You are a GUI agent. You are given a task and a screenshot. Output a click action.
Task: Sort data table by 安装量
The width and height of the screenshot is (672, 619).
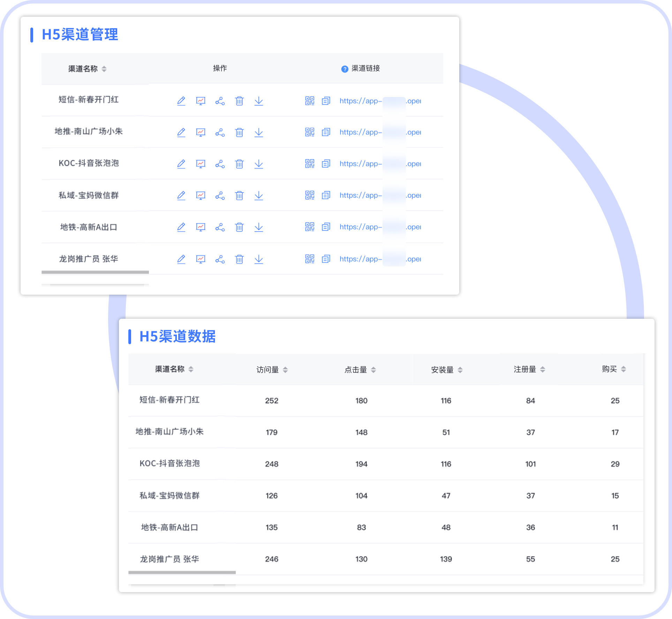point(460,370)
